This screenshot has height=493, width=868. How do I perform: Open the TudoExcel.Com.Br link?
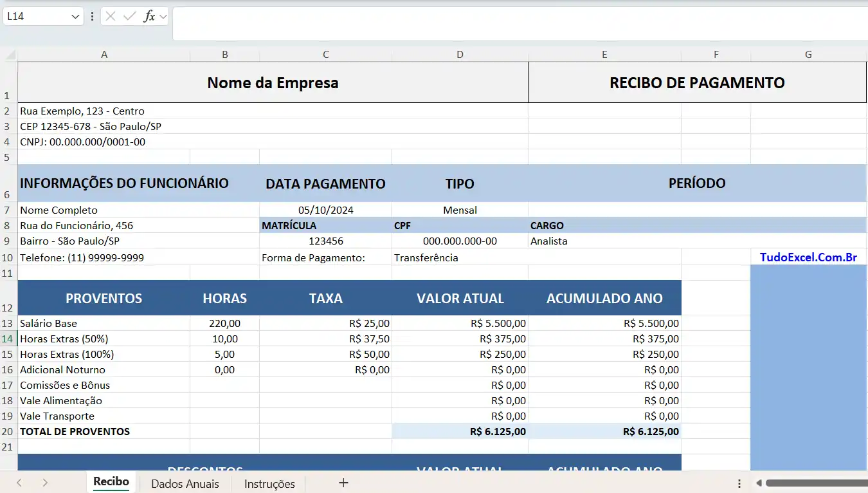808,257
